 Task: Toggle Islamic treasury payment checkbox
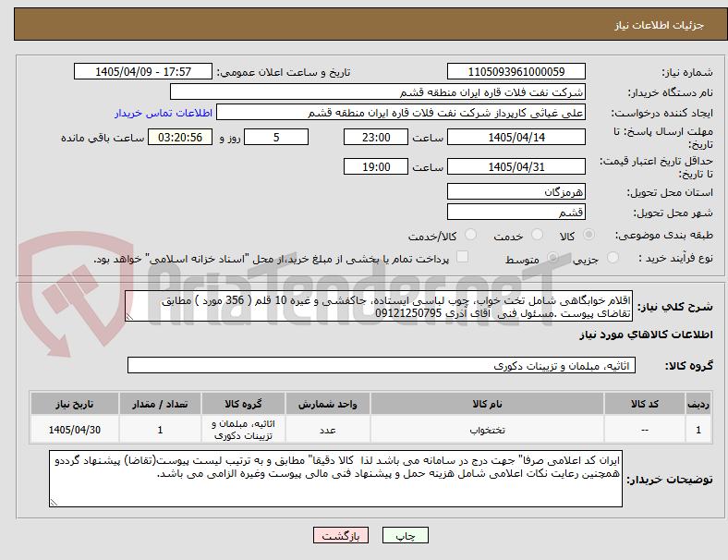tap(462, 257)
